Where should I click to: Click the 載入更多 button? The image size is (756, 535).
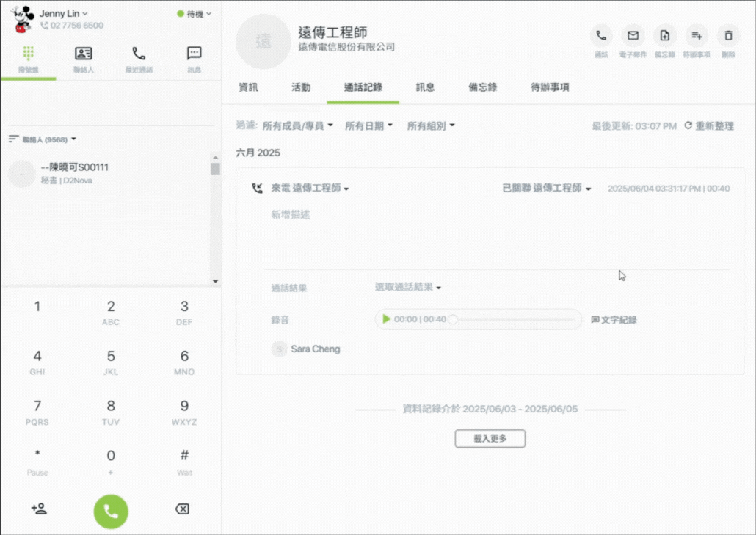[490, 439]
